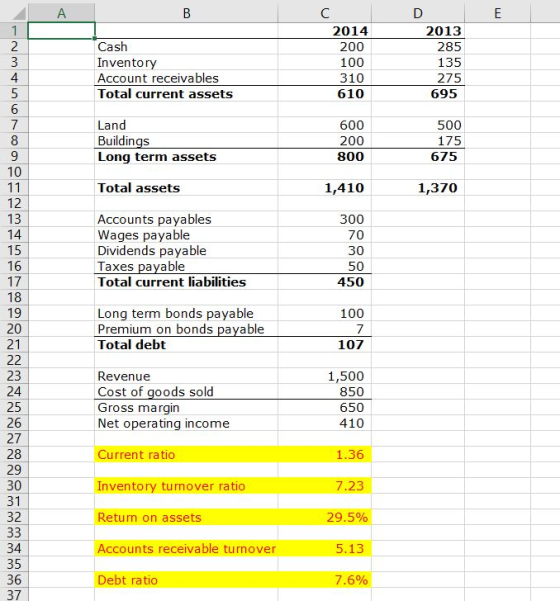Select Total current liabilities value 450
Viewport: 560px width, 601px height.
click(x=325, y=282)
